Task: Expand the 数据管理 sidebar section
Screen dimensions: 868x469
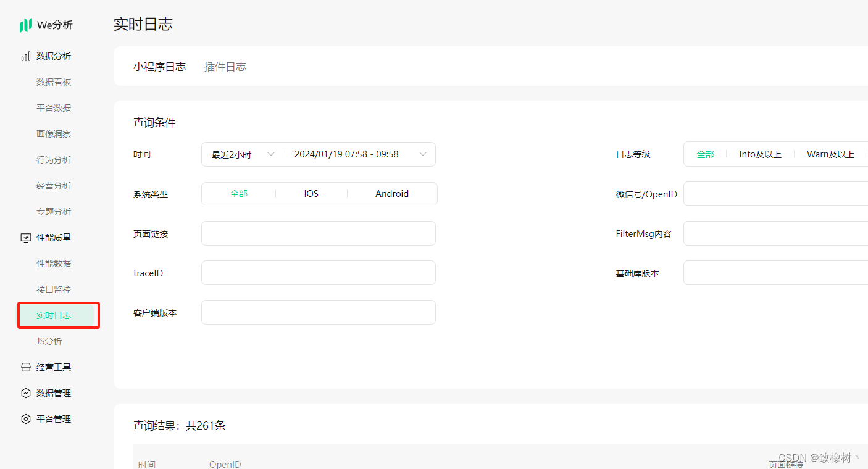Action: [54, 393]
